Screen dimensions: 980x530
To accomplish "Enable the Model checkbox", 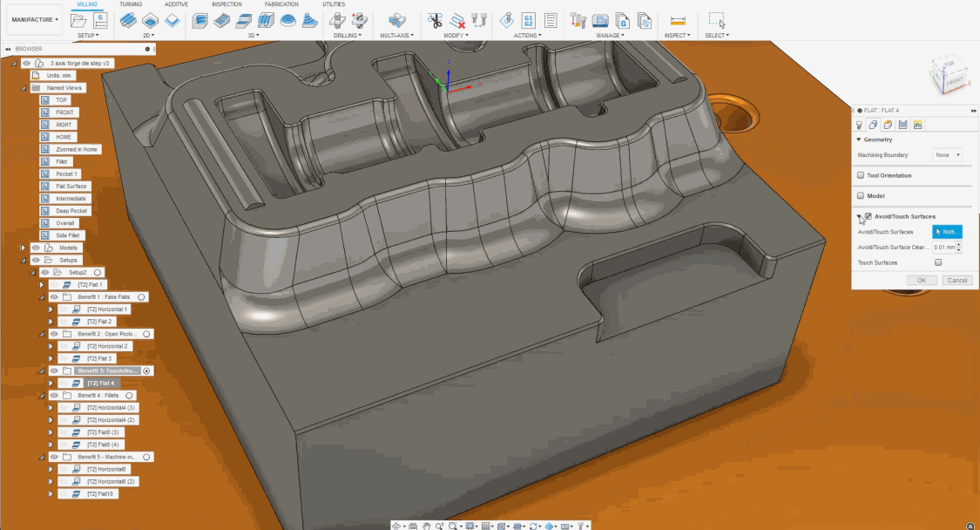I will point(860,196).
